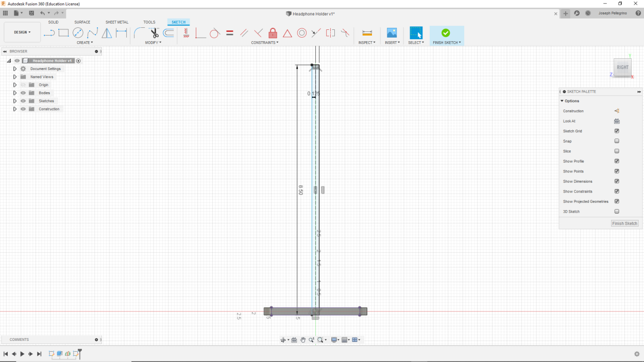Open the CONSTRAINTS dropdown menu
Image resolution: width=644 pixels, height=362 pixels.
click(x=265, y=43)
